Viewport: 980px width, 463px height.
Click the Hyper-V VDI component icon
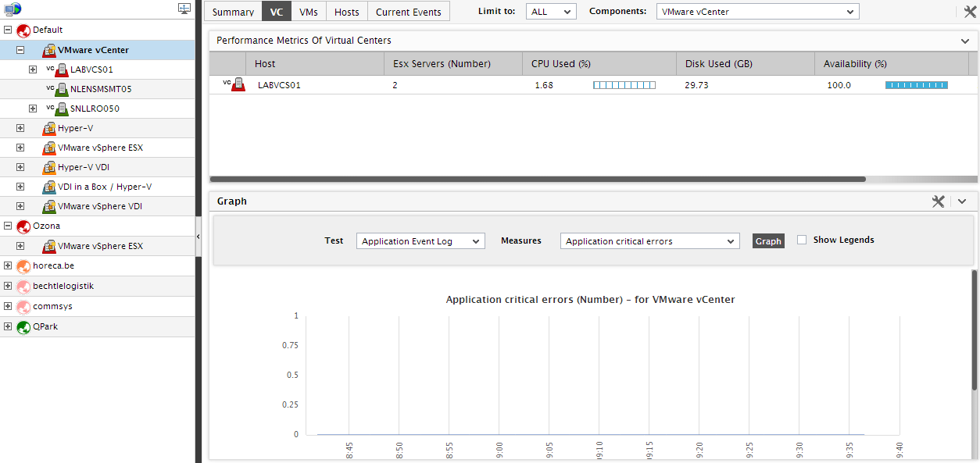click(x=48, y=167)
